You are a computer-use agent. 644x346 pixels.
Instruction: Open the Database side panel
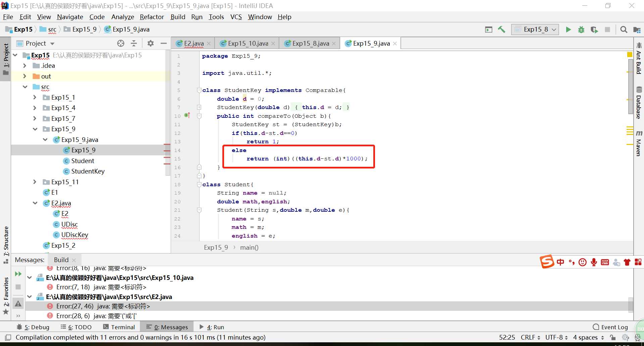pyautogui.click(x=639, y=103)
